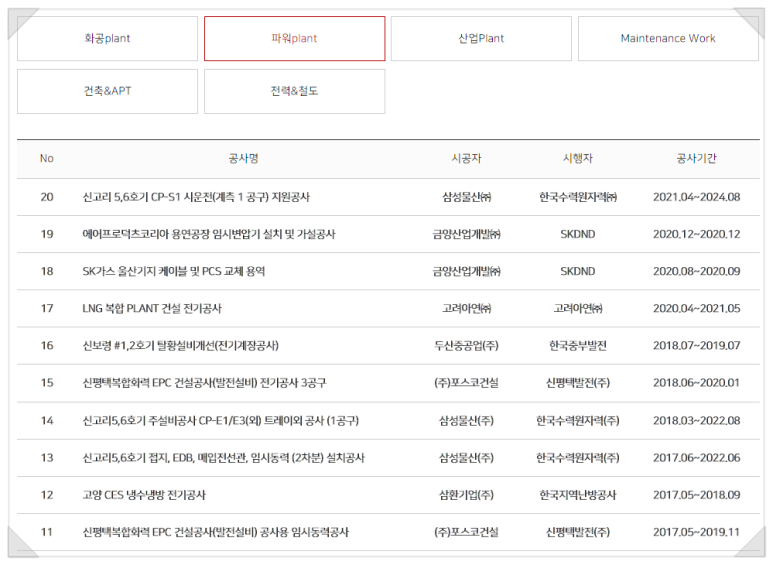Click period 2018.07~2019.07

pos(697,346)
